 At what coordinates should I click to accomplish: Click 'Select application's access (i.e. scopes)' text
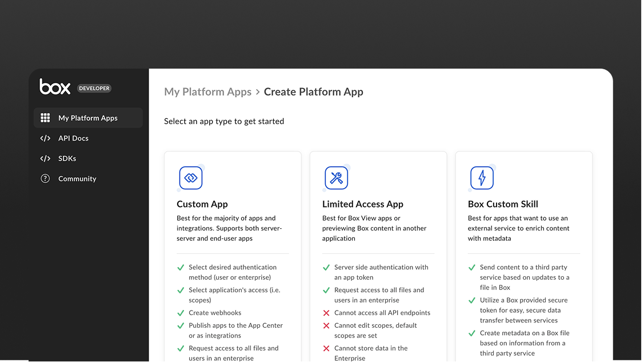tap(234, 295)
